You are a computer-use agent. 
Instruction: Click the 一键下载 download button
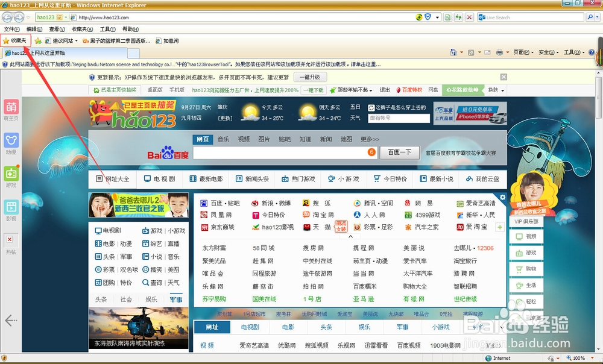[313, 90]
